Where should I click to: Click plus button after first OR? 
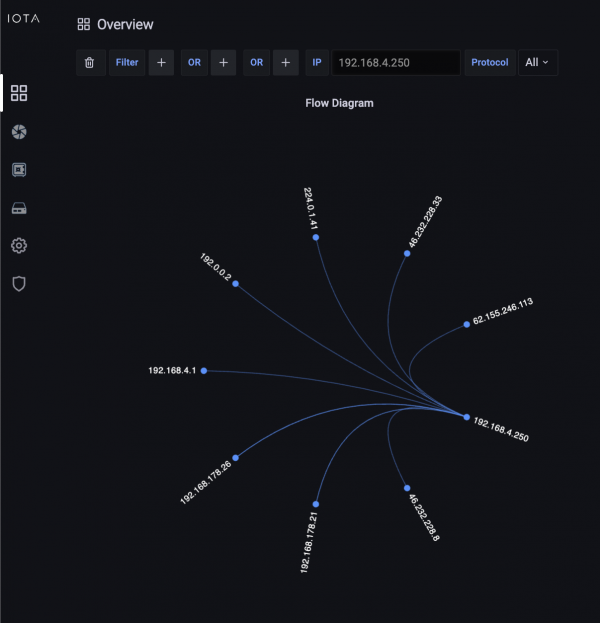click(223, 62)
